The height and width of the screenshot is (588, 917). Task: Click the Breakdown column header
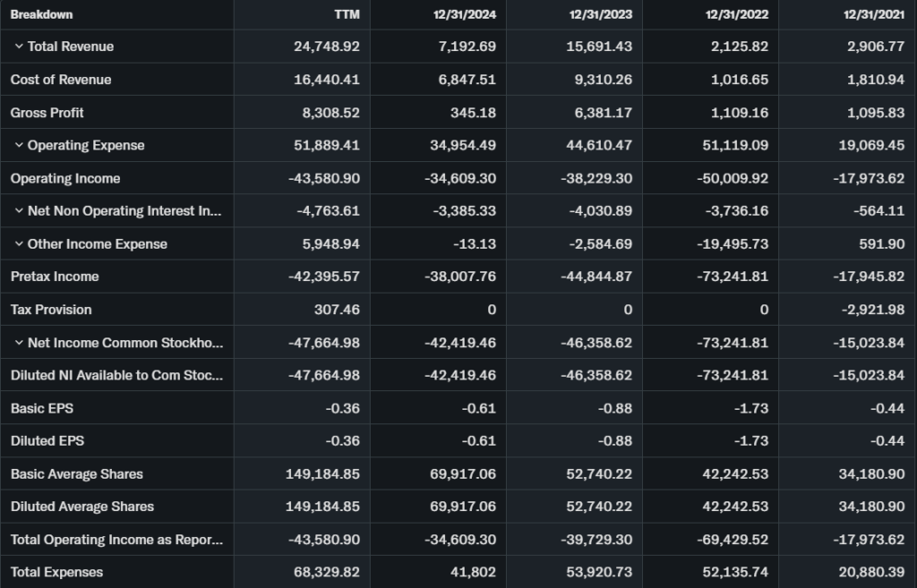[x=42, y=14]
